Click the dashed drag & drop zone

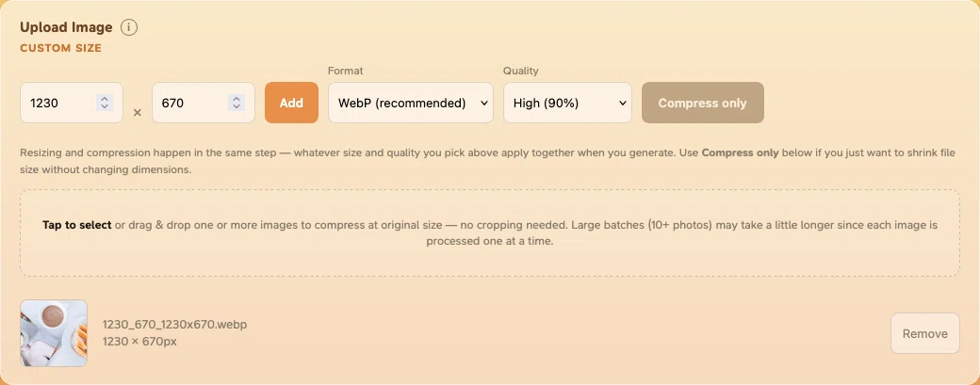tap(490, 233)
